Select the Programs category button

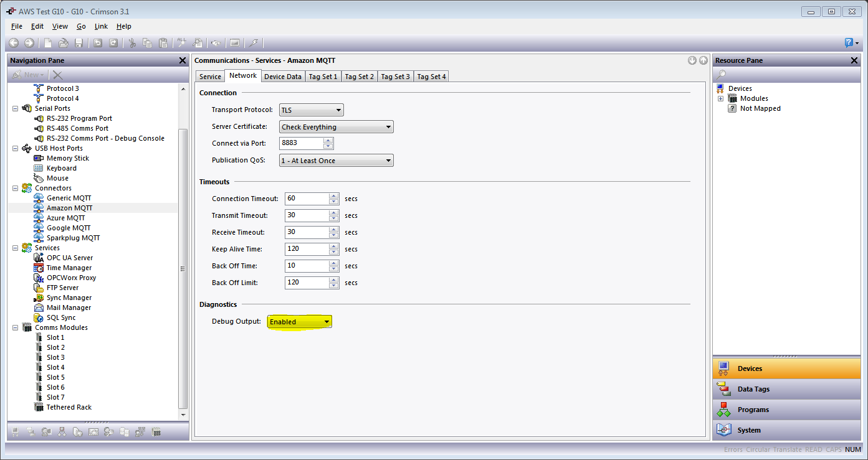[x=786, y=410]
